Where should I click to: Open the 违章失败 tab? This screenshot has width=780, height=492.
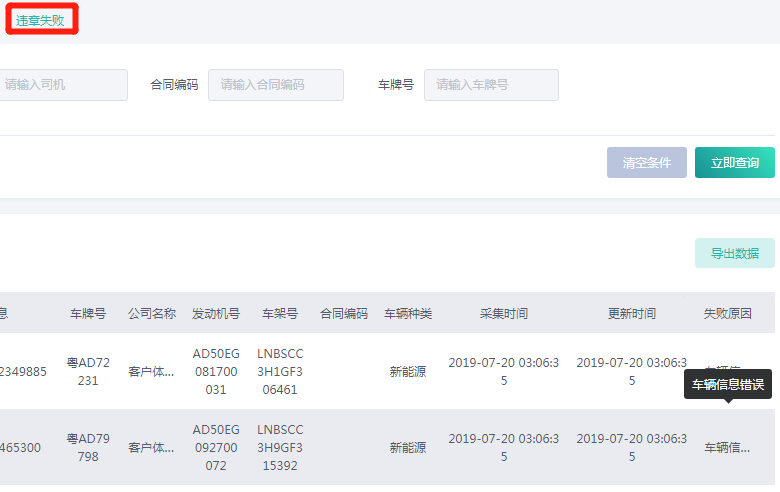(40, 20)
